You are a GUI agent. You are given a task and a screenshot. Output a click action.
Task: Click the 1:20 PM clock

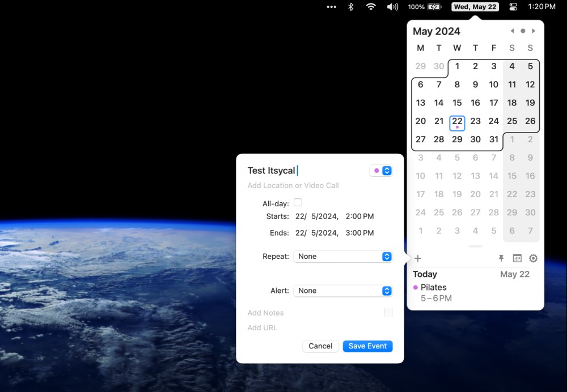click(x=541, y=7)
